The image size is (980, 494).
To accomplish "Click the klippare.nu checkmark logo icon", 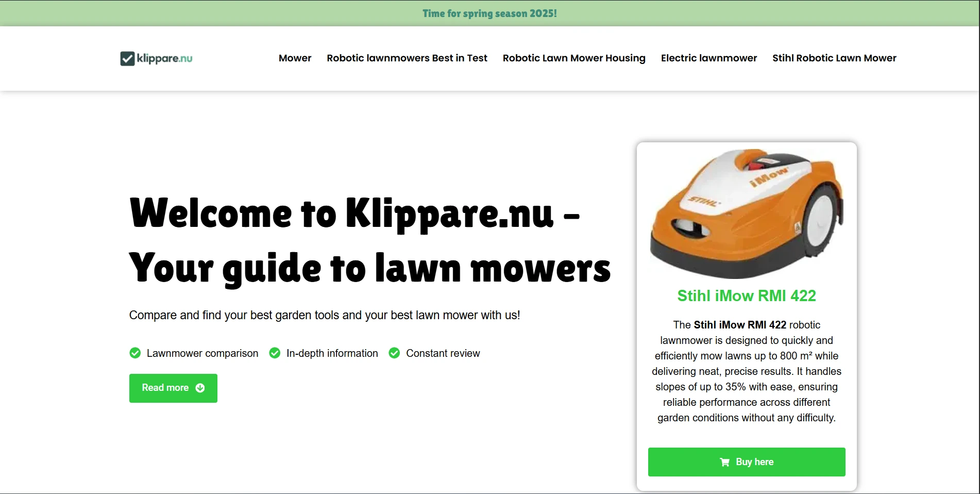I will coord(127,59).
